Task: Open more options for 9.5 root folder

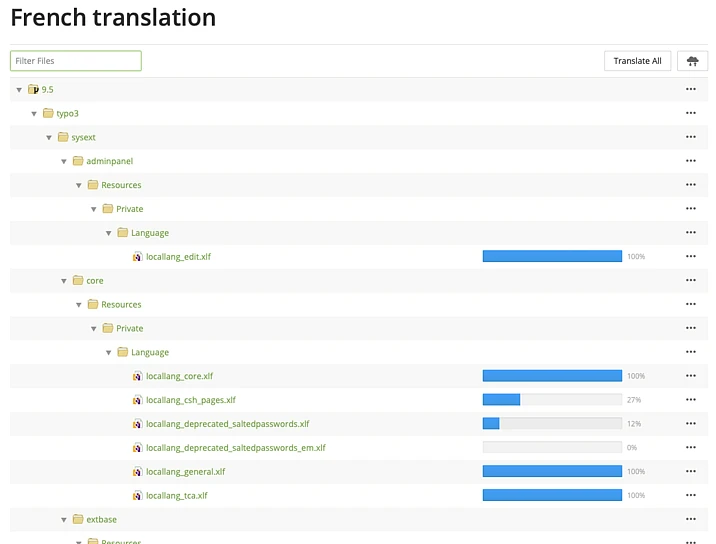Action: pos(690,90)
